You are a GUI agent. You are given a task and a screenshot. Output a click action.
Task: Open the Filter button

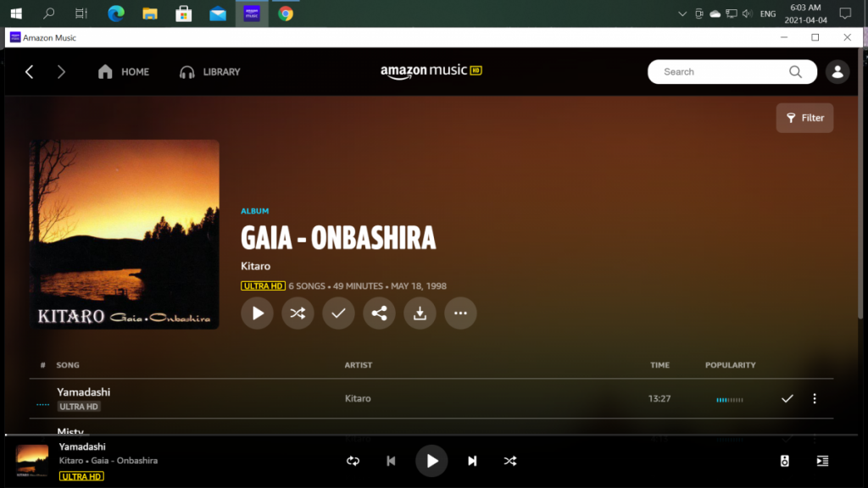coord(805,118)
